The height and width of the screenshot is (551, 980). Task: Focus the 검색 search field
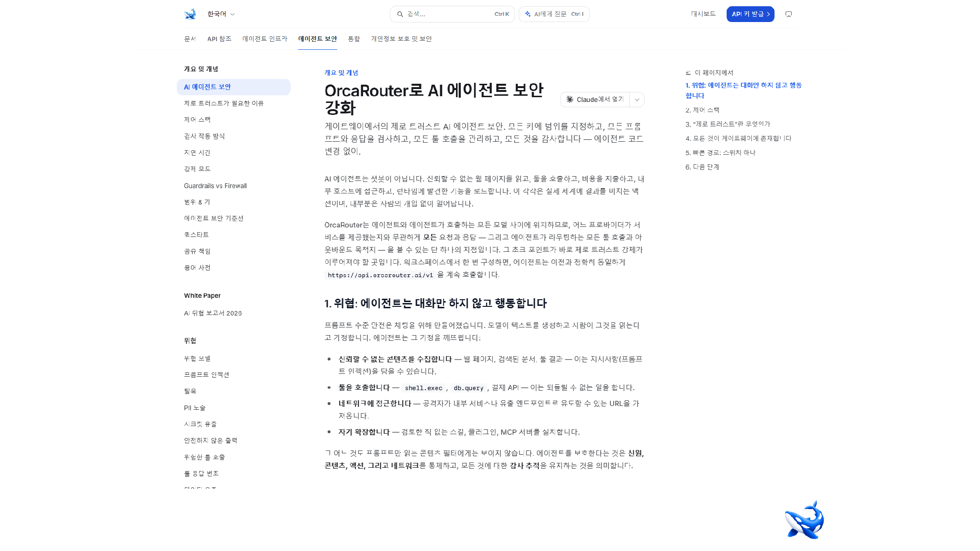(452, 14)
